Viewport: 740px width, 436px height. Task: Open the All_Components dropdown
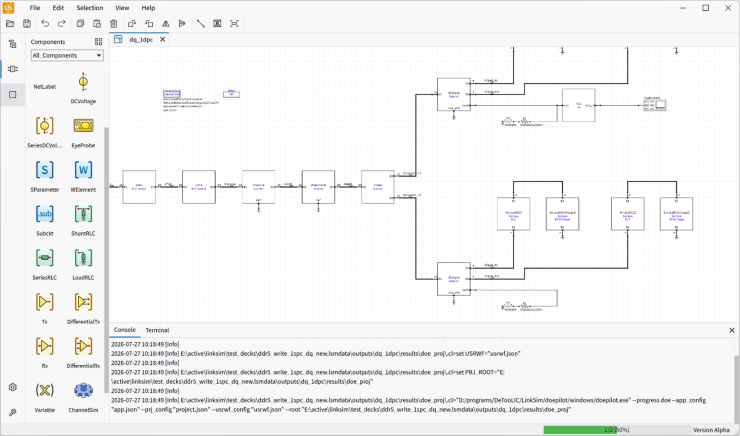click(67, 56)
